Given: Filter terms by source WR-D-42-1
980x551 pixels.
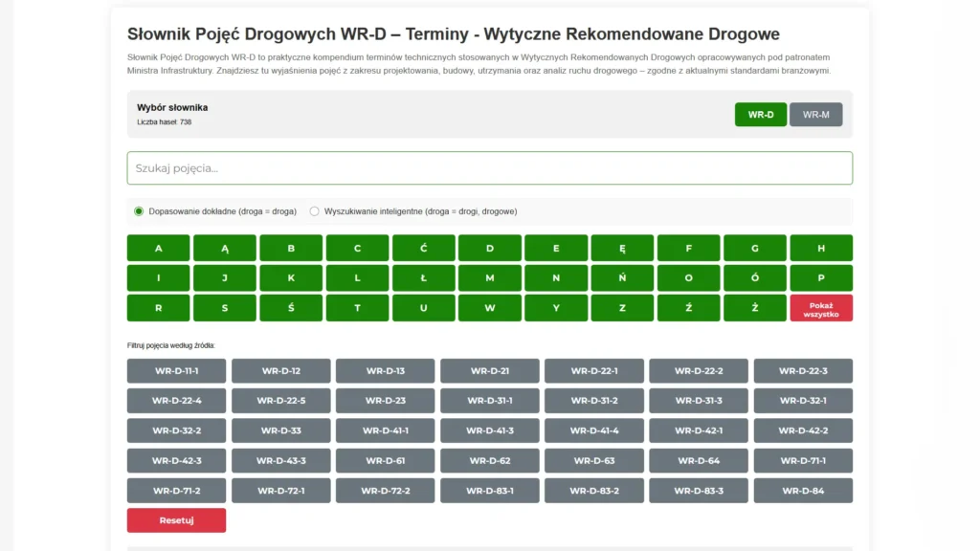Looking at the screenshot, I should click(698, 430).
